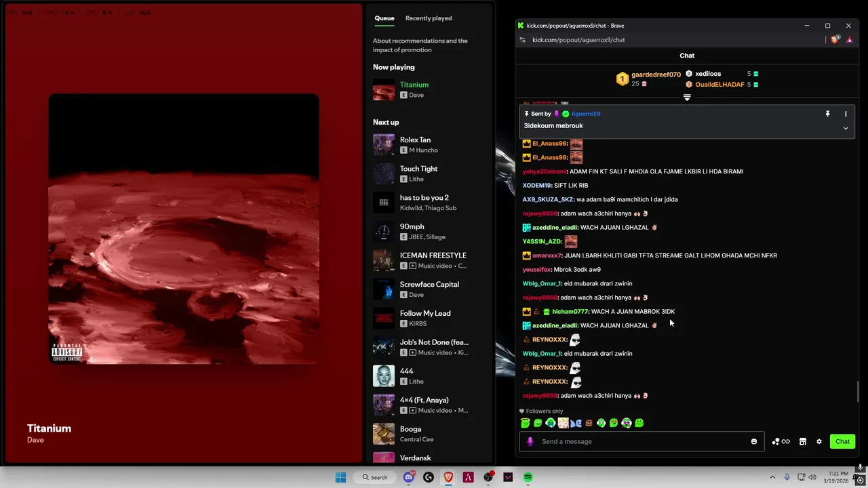Open the Windows Start menu
This screenshot has height=488, width=868.
coord(340,477)
